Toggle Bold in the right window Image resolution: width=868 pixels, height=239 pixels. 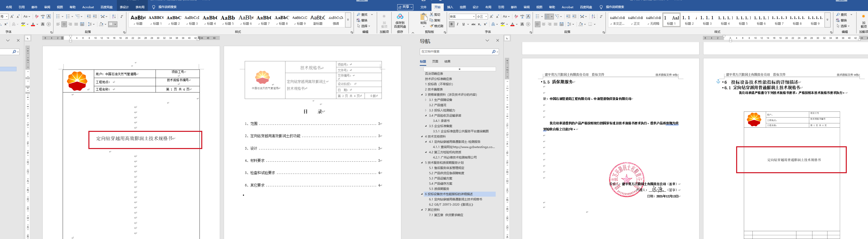451,24
